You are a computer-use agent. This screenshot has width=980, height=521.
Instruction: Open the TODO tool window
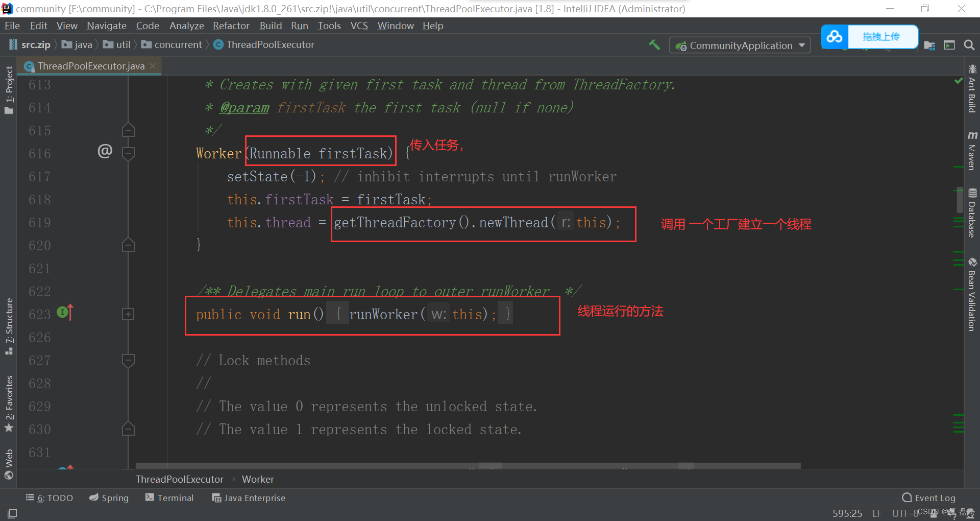(x=50, y=498)
